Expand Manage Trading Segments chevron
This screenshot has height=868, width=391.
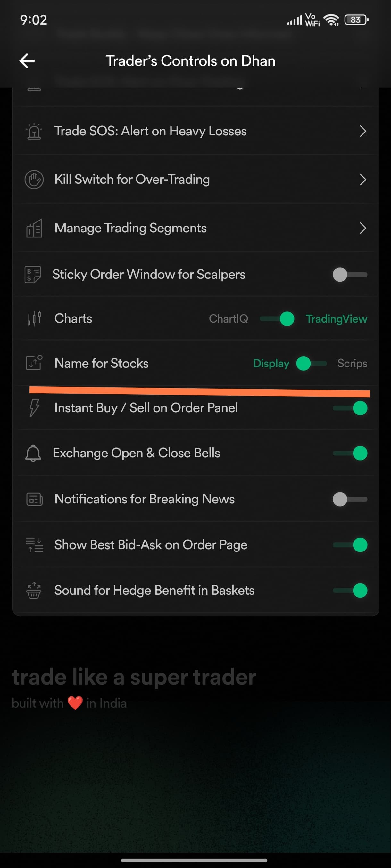click(363, 228)
